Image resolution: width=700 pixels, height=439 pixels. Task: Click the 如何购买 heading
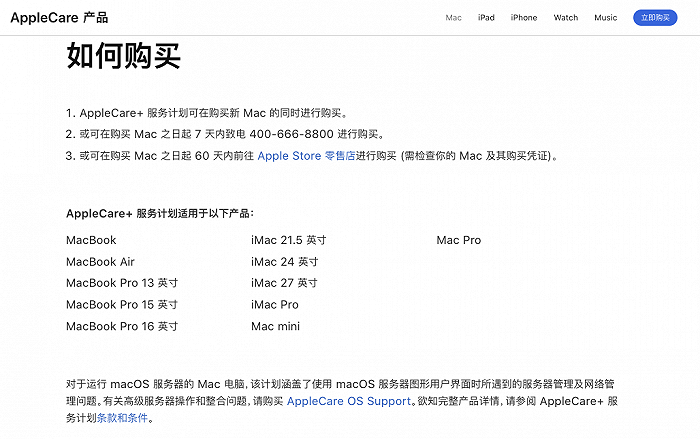[x=124, y=56]
